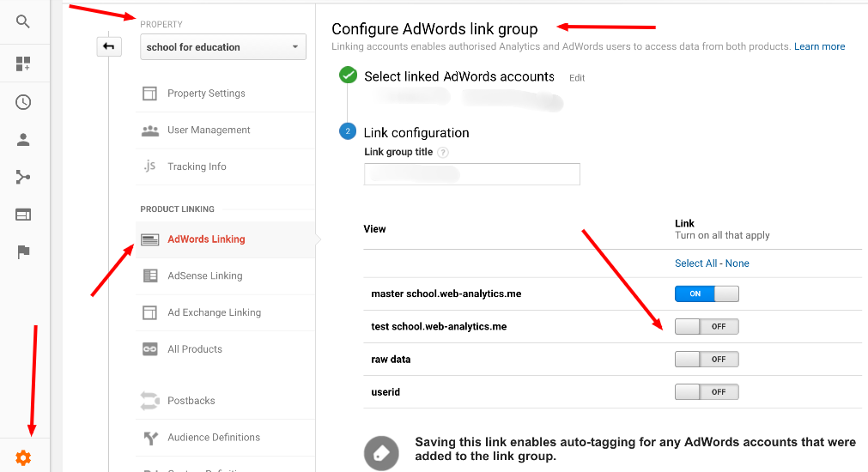Open the school for education property dropdown
The height and width of the screenshot is (472, 868).
[x=223, y=47]
